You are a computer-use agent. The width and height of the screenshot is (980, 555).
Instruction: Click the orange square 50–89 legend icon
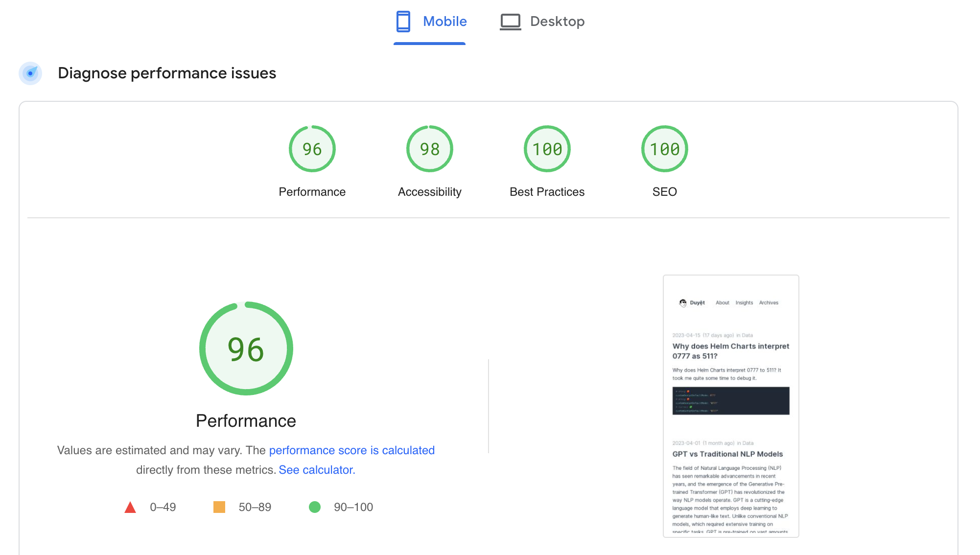pos(219,507)
